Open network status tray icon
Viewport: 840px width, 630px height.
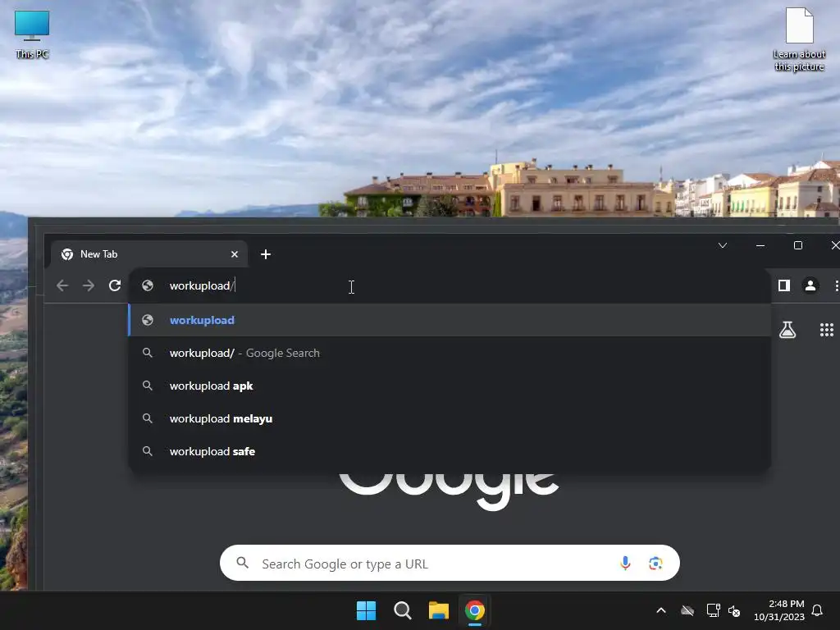tap(713, 610)
